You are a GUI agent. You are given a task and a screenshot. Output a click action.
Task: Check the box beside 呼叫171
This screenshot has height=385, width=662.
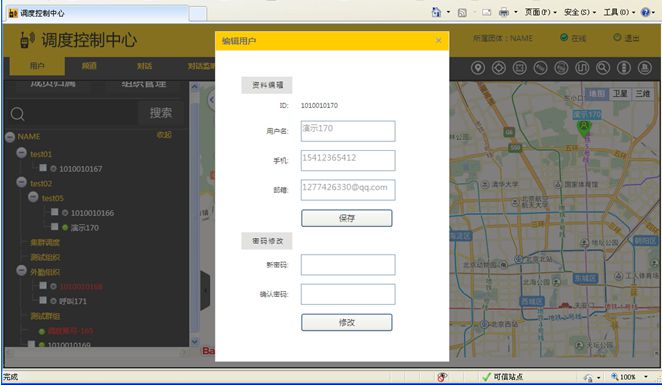point(43,300)
